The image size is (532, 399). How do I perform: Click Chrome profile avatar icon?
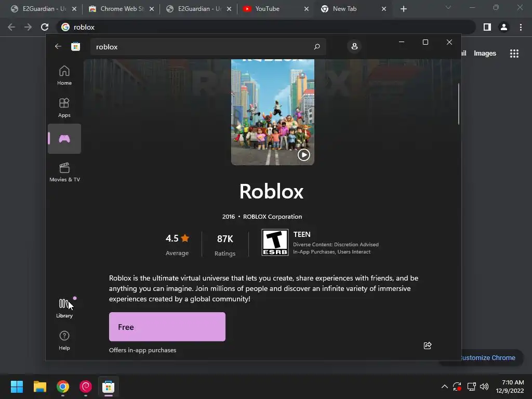click(x=504, y=27)
